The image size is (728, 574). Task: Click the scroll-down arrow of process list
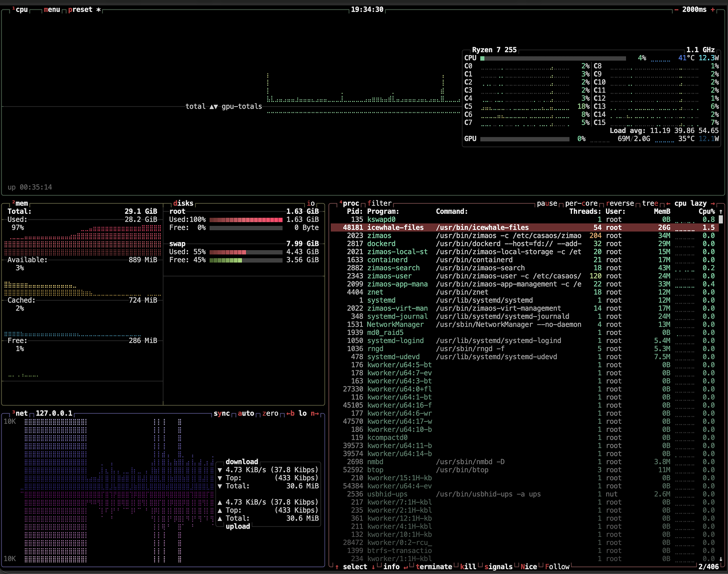click(721, 559)
